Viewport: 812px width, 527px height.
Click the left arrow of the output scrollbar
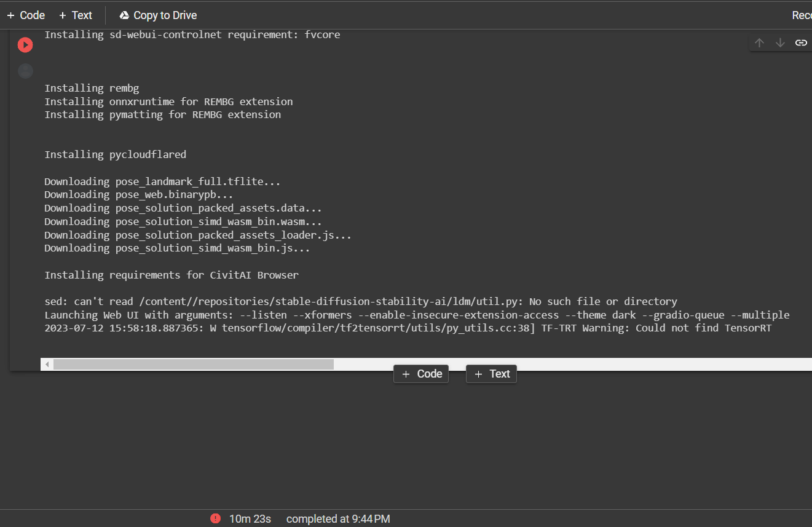tap(47, 363)
